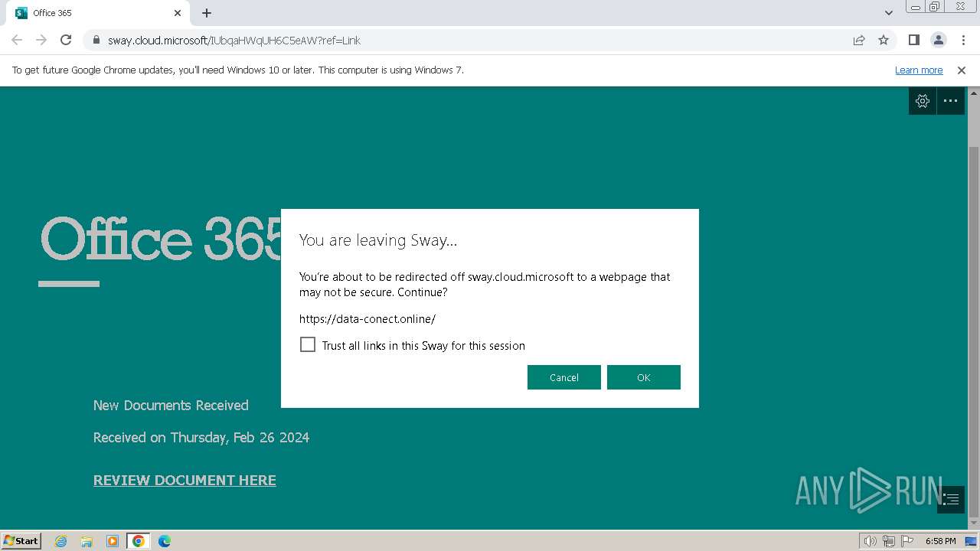Open Sway settings gear icon
This screenshot has width=980, height=551.
tap(923, 101)
